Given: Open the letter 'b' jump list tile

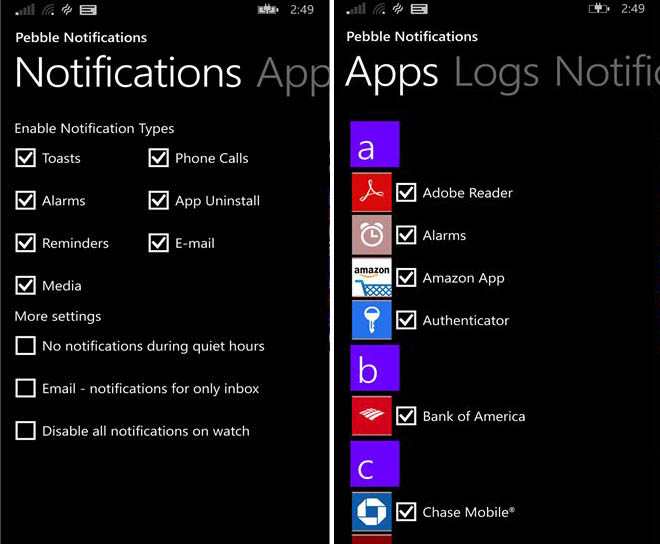Looking at the screenshot, I should 375,368.
